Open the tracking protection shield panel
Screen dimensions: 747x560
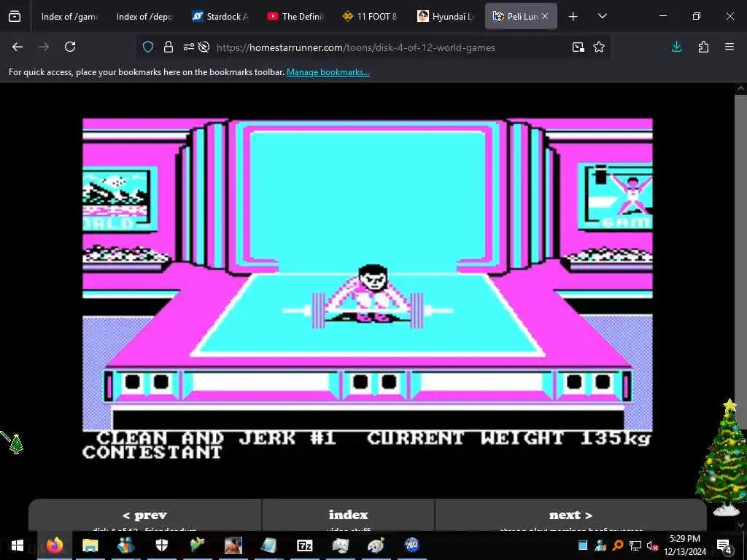(148, 47)
